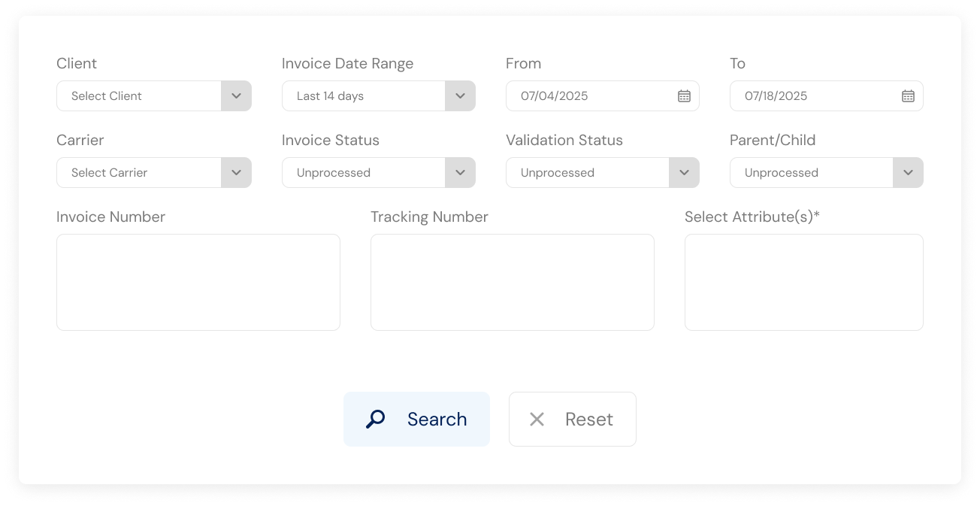Image resolution: width=980 pixels, height=506 pixels.
Task: Expand the Client dropdown arrow
Action: tap(236, 96)
